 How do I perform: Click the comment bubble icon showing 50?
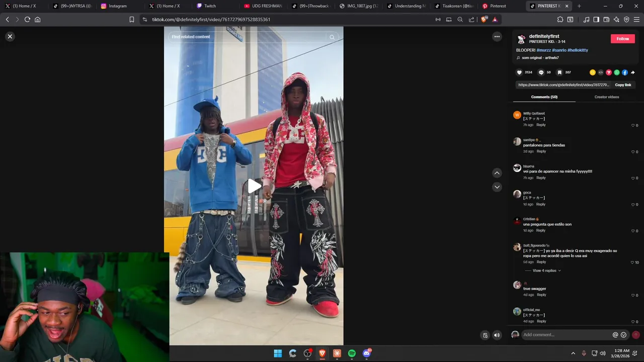click(x=541, y=72)
